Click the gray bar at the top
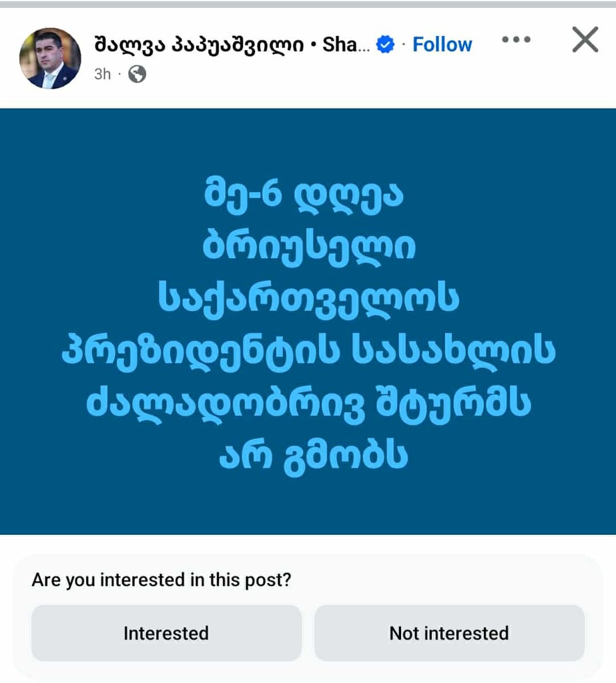Image resolution: width=616 pixels, height=683 pixels. tap(308, 4)
